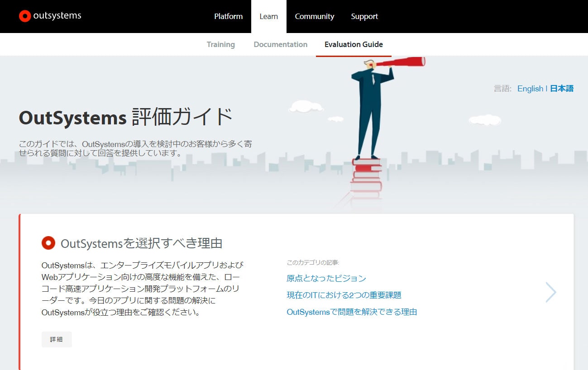Open 現在のITにおける2つの重要課題 article
This screenshot has width=588, height=370.
click(344, 295)
